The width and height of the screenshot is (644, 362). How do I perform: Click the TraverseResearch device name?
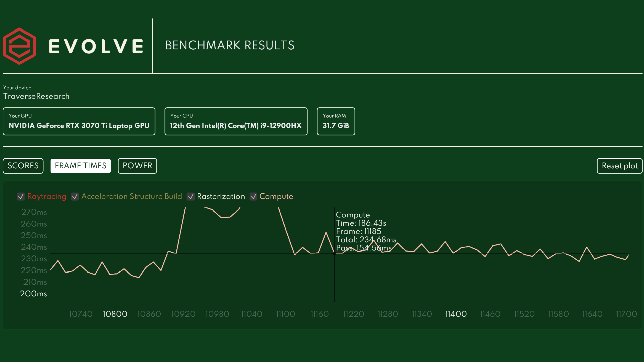[36, 96]
